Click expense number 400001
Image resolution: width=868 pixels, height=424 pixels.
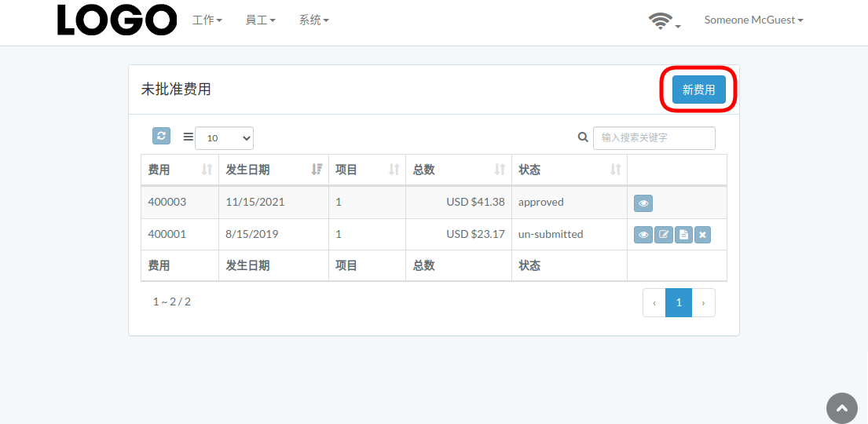(x=167, y=234)
